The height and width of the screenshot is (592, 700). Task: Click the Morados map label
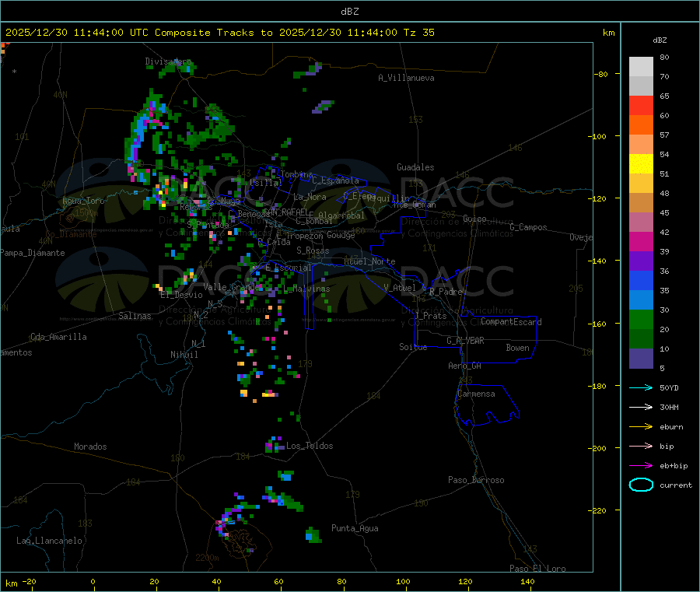point(91,447)
